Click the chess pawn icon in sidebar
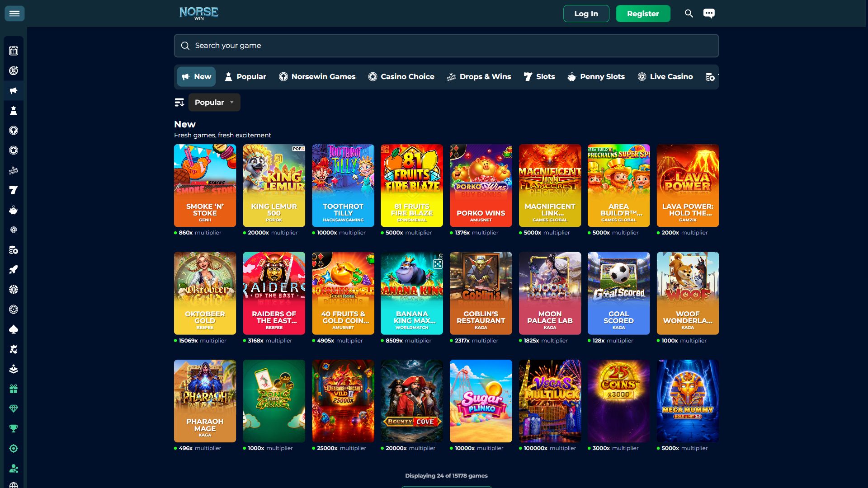Image resolution: width=868 pixels, height=488 pixels. [14, 110]
